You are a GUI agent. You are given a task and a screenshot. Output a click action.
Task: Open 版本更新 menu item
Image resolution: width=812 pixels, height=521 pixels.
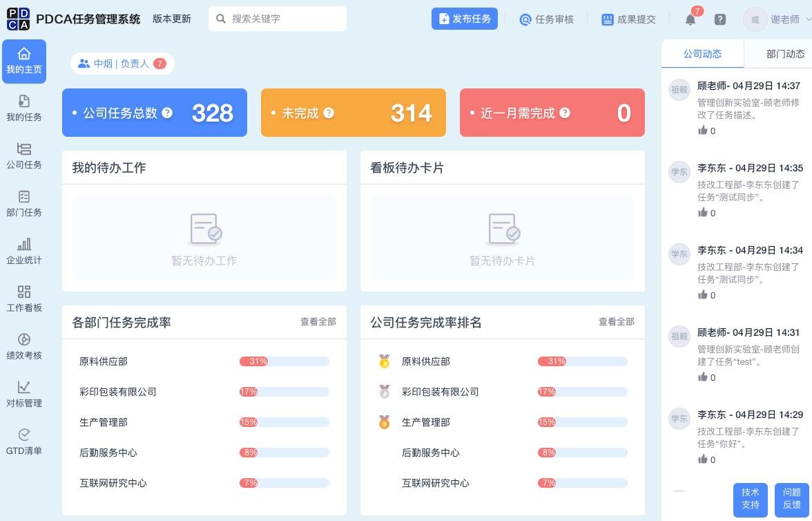click(172, 19)
